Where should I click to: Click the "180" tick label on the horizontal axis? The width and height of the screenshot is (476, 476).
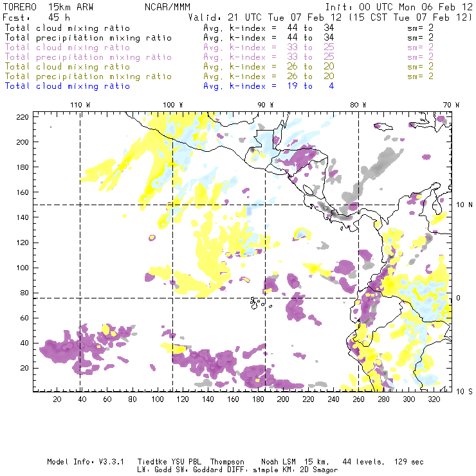pos(258,399)
